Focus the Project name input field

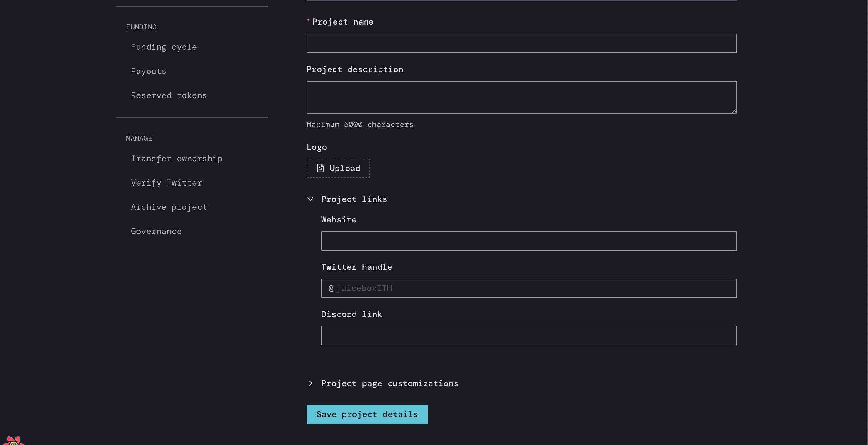click(521, 43)
